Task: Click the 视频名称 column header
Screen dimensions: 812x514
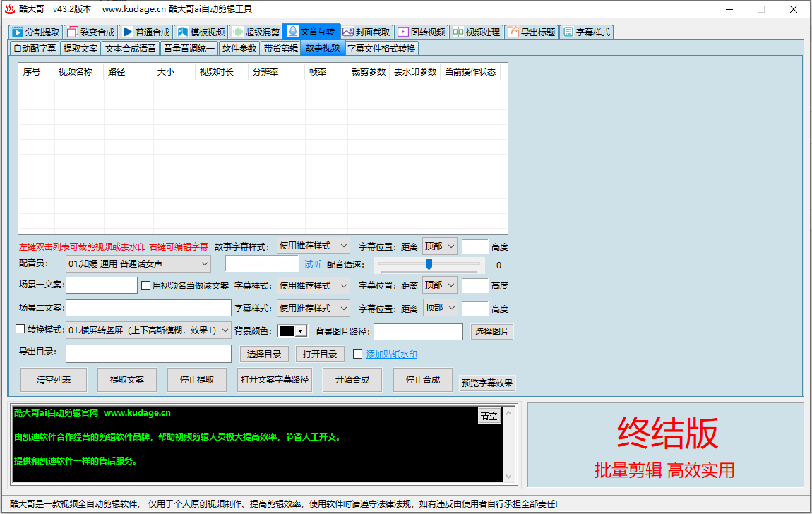Action: click(78, 72)
